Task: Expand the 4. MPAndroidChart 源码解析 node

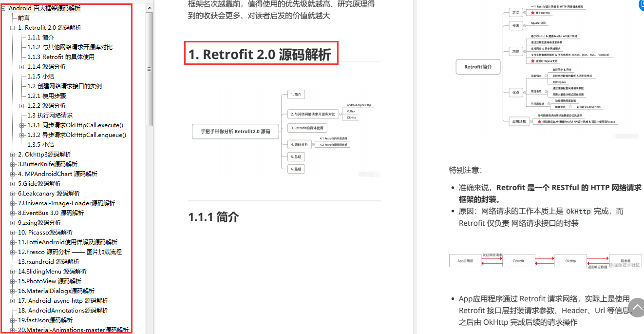Action: [13, 174]
